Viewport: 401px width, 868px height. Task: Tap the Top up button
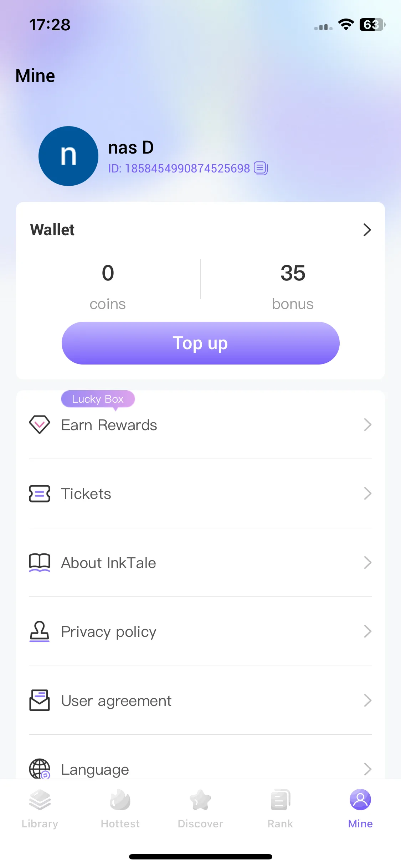pos(201,343)
